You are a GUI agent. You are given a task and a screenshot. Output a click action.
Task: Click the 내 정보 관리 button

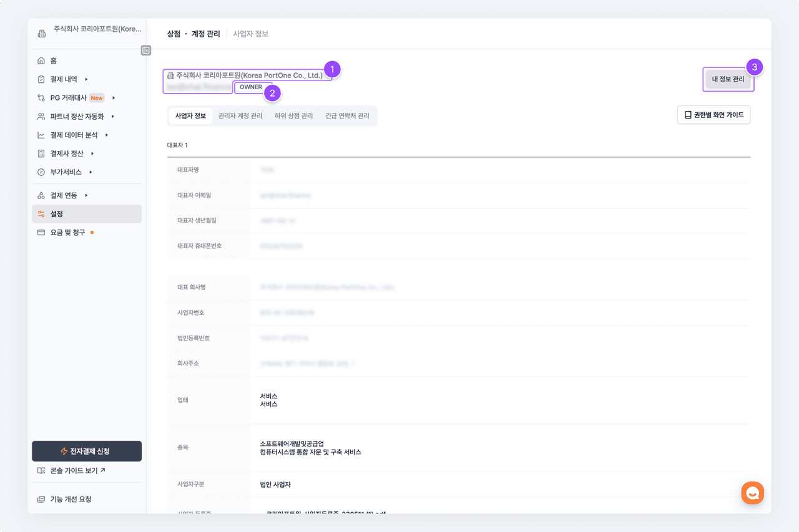tap(728, 79)
